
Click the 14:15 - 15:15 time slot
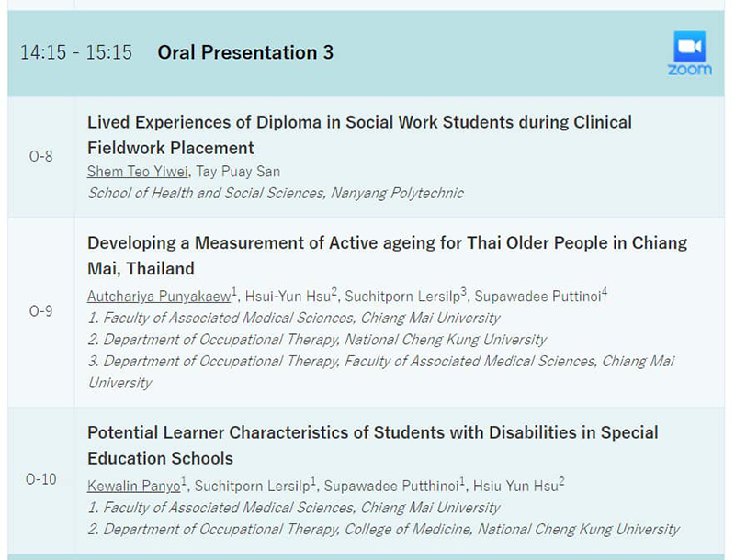tap(76, 52)
